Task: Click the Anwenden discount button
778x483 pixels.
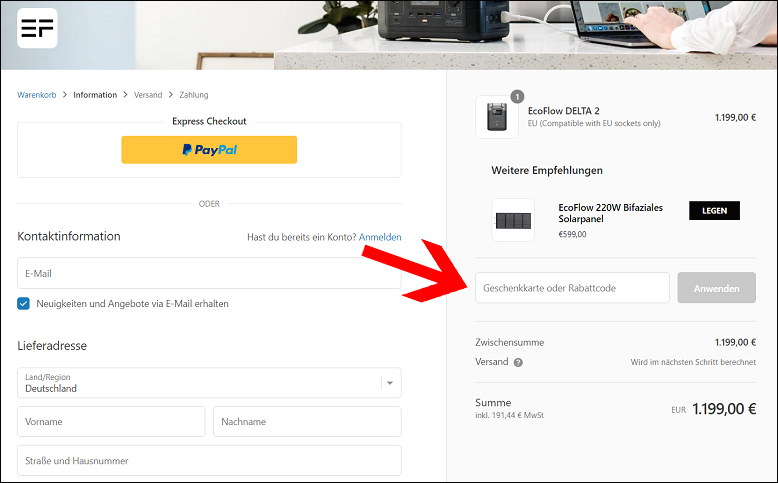Action: pyautogui.click(x=716, y=288)
